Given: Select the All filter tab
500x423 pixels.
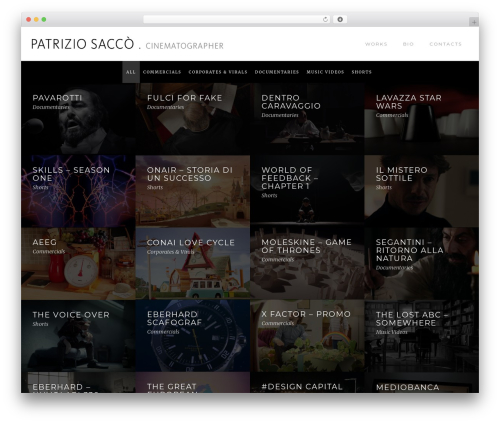Looking at the screenshot, I should click(x=131, y=72).
